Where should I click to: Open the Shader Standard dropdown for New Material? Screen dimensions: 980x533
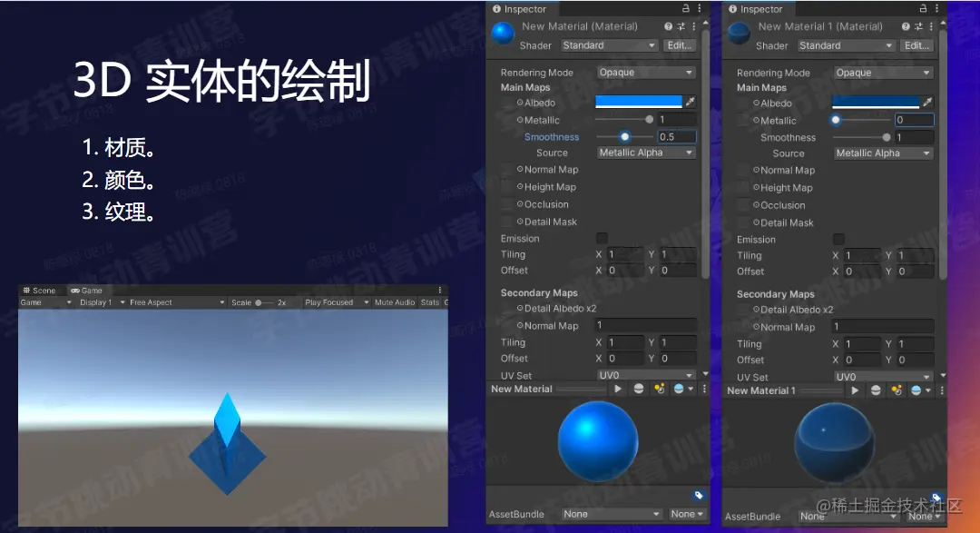point(609,45)
